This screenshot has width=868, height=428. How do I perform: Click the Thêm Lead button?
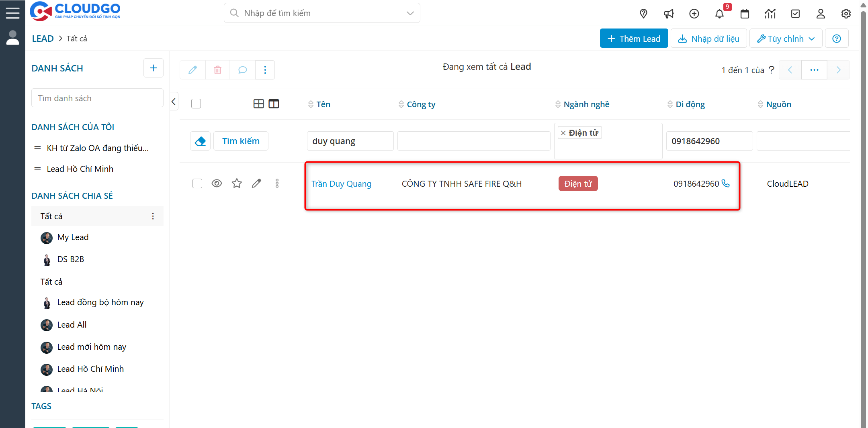coord(634,38)
